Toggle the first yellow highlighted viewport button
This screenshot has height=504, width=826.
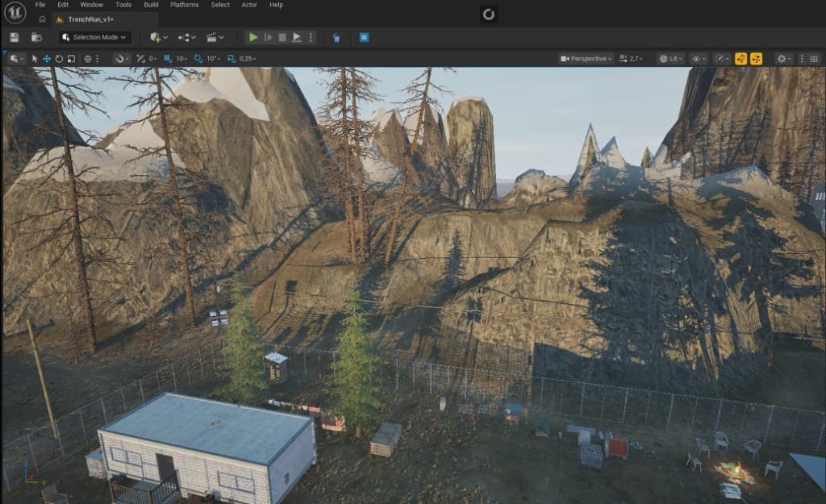coord(740,58)
